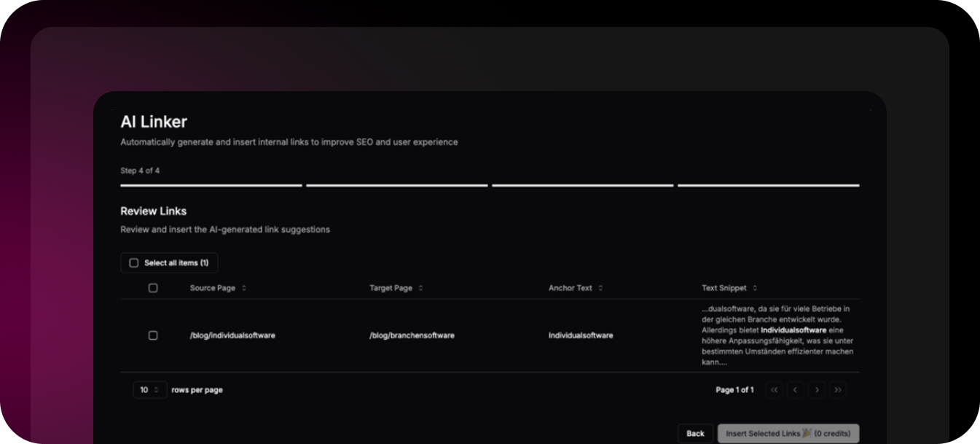Go to the first page button

tap(775, 390)
